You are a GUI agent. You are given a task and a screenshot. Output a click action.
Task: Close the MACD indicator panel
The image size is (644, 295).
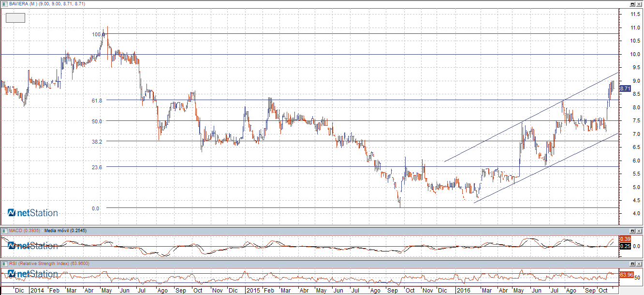(639, 231)
